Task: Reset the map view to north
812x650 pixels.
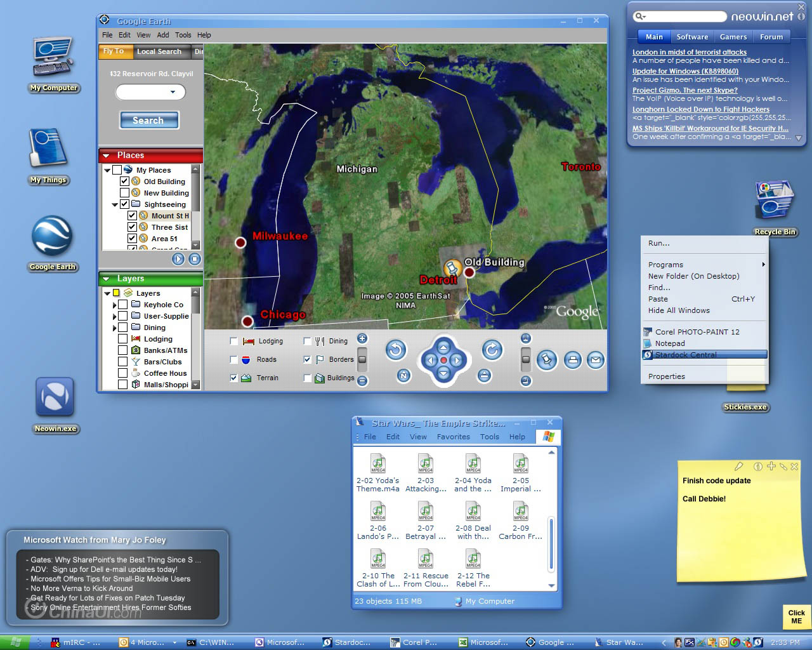Action: [x=403, y=375]
